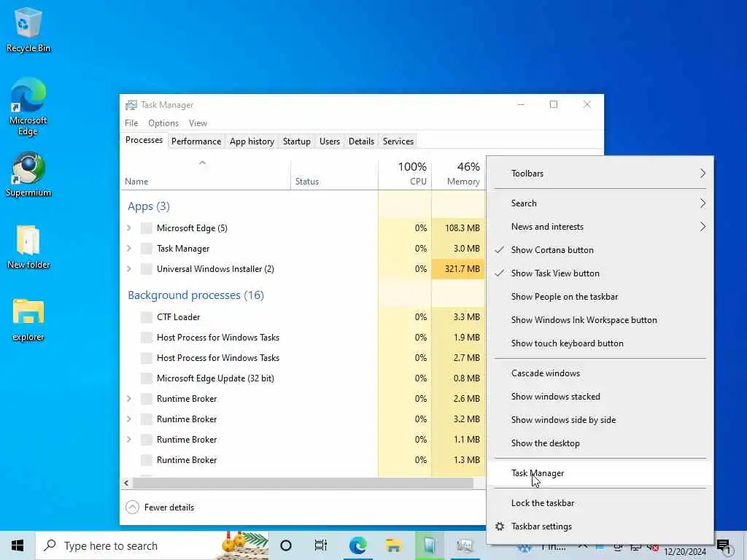Expand the Task Manager app row
The width and height of the screenshot is (747, 560).
(129, 249)
